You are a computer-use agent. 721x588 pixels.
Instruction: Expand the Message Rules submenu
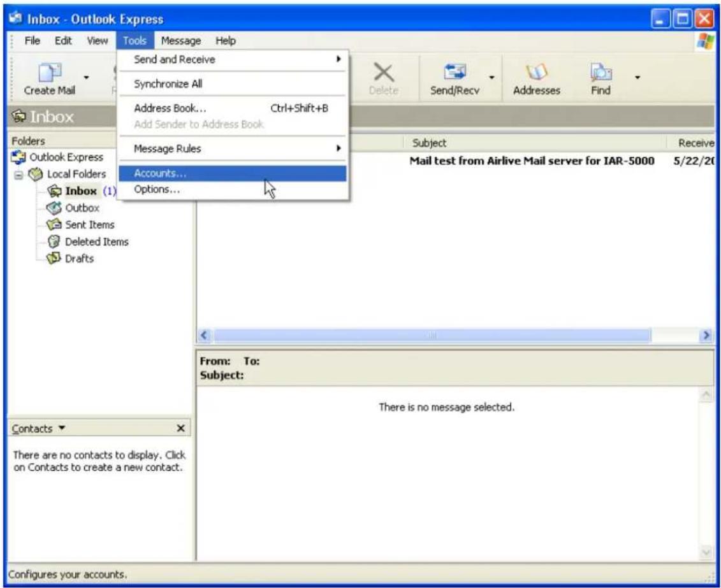pyautogui.click(x=233, y=149)
